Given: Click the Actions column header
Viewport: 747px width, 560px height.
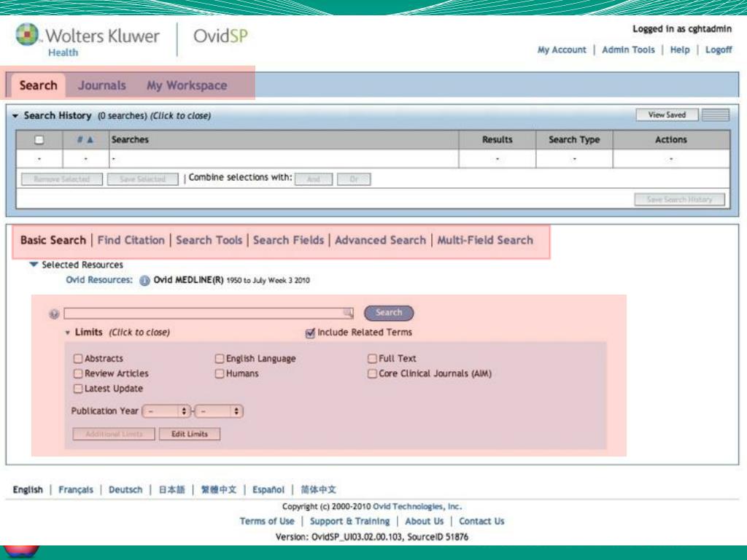Looking at the screenshot, I should click(x=671, y=140).
